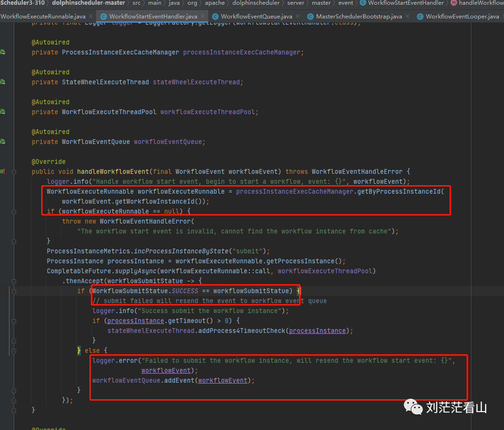Click bean gutter icon beside processInstanceExecCacheManager field
This screenshot has width=504, height=430.
click(x=2, y=52)
